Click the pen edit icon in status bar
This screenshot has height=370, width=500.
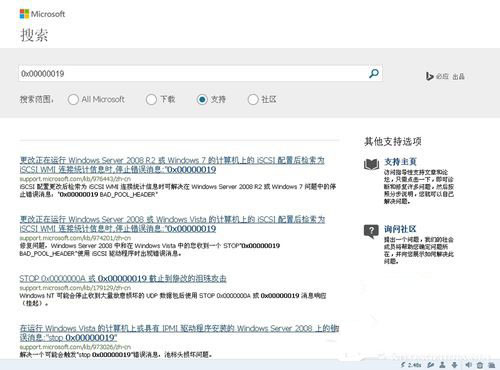[431, 365]
